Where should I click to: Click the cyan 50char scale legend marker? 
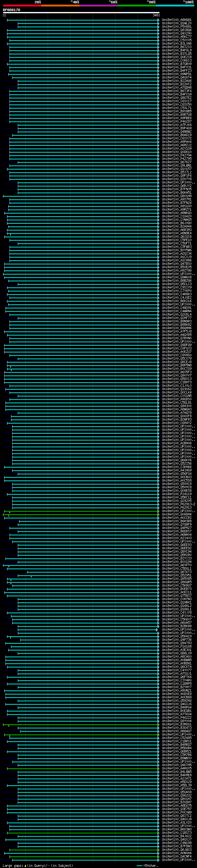coord(140,866)
